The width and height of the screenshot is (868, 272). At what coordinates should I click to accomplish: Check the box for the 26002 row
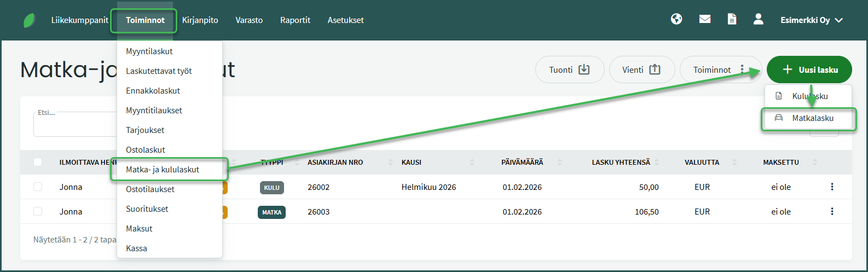click(x=38, y=187)
